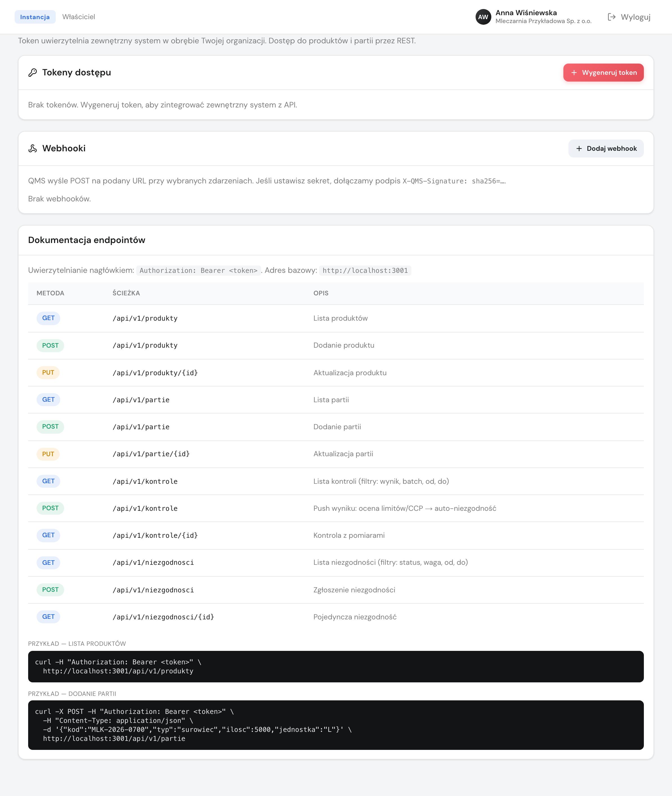672x796 pixels.
Task: Click the curl list products code block
Action: click(x=336, y=667)
